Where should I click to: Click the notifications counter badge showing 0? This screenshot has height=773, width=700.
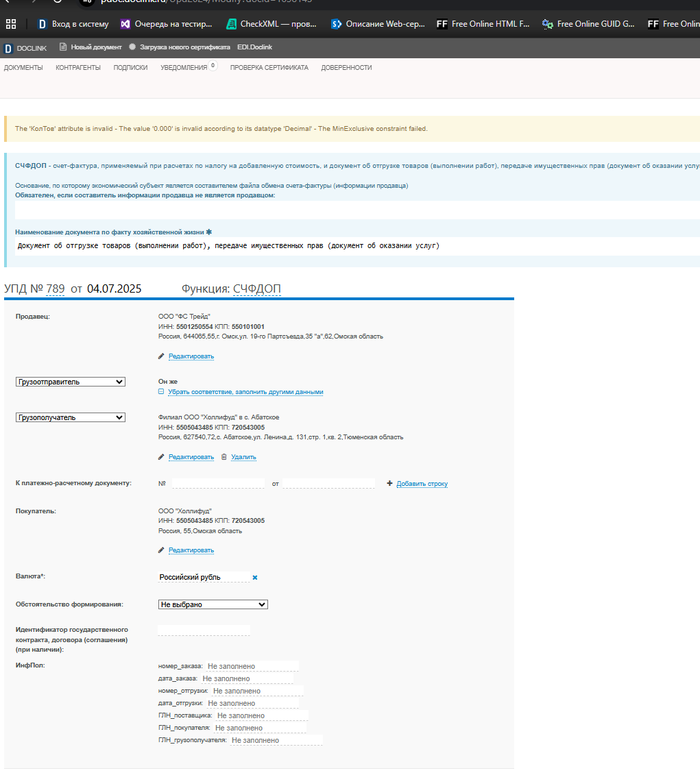click(x=213, y=66)
